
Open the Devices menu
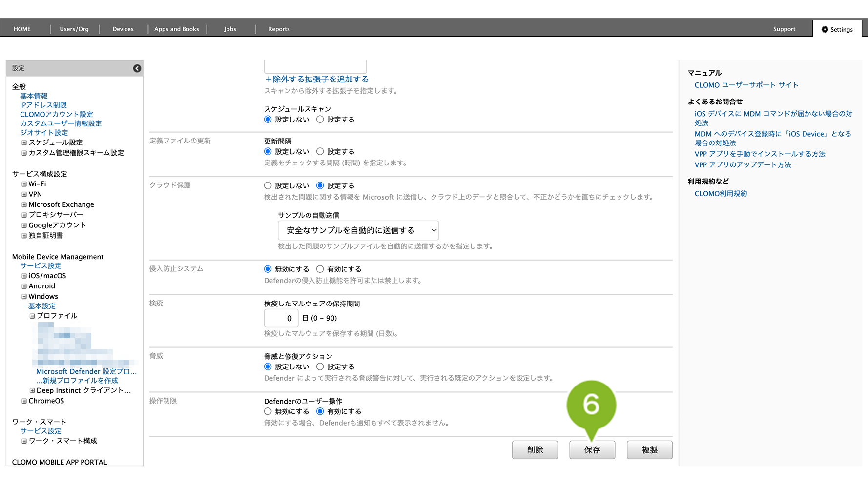click(123, 29)
